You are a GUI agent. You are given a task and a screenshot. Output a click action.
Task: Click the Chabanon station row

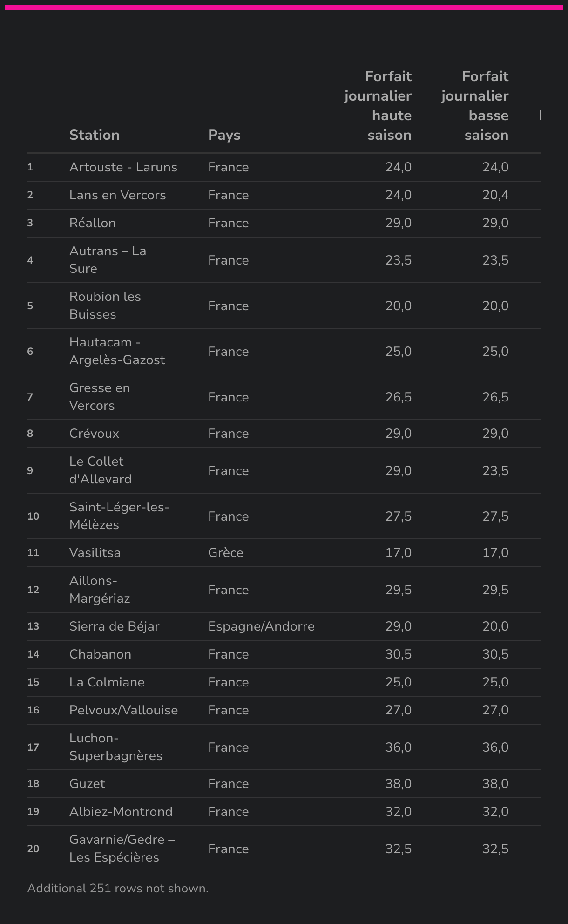(100, 654)
